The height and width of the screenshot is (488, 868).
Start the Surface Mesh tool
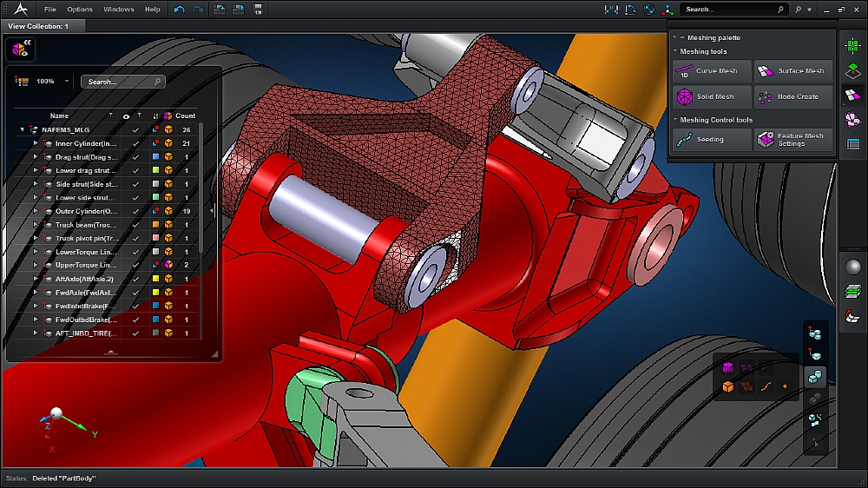(x=793, y=71)
